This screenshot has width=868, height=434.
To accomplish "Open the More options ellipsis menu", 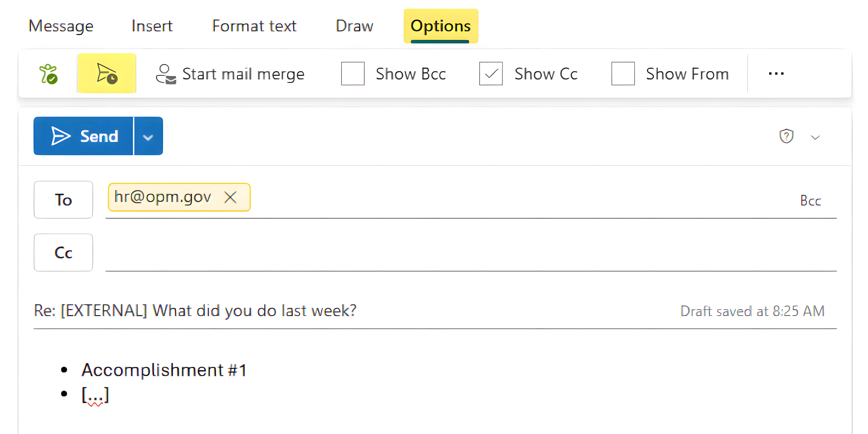I will (x=776, y=74).
